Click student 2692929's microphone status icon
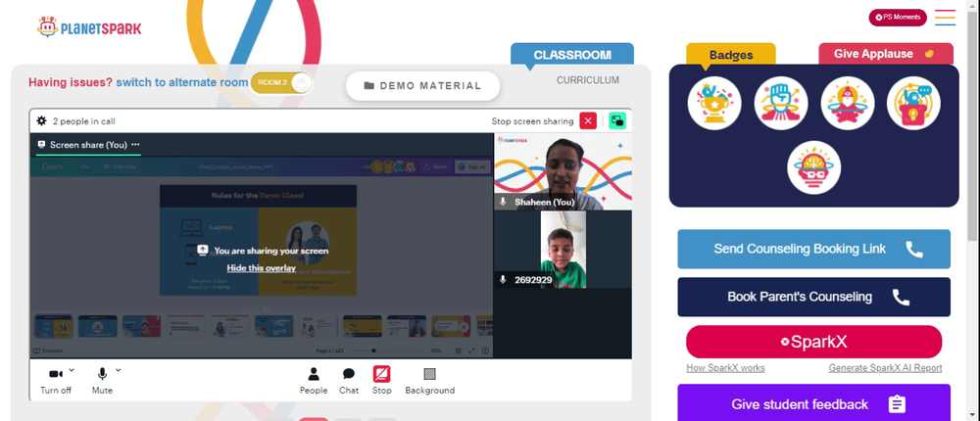 click(503, 280)
